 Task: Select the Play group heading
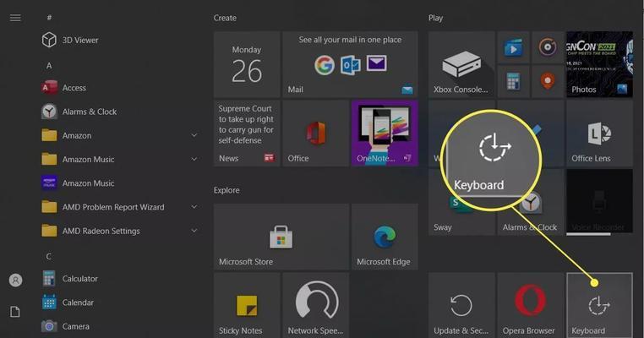(x=435, y=18)
